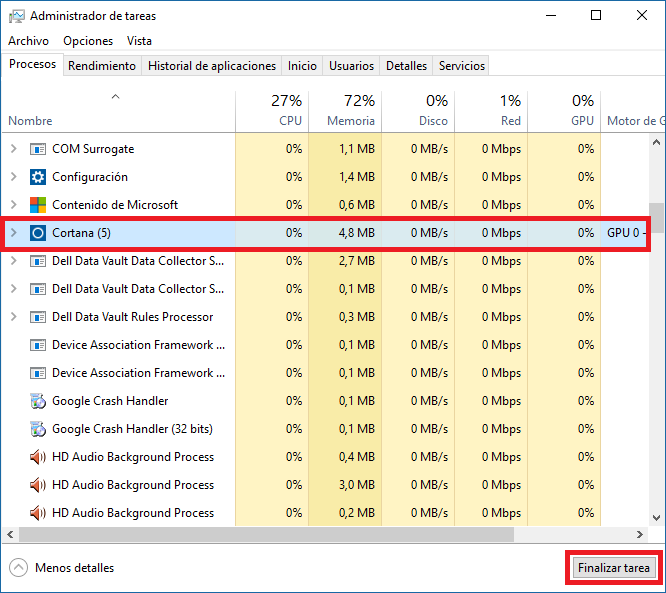Click the vertical scrollbar down arrow

(657, 518)
